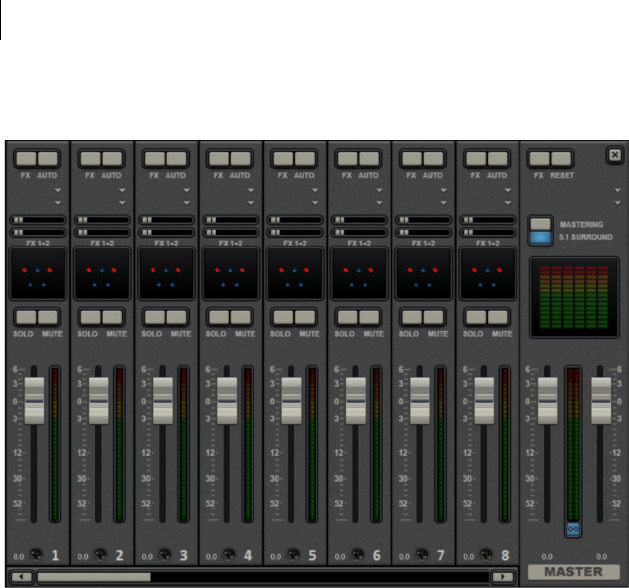
Task: Click the pan knob on track 2
Action: 100,555
